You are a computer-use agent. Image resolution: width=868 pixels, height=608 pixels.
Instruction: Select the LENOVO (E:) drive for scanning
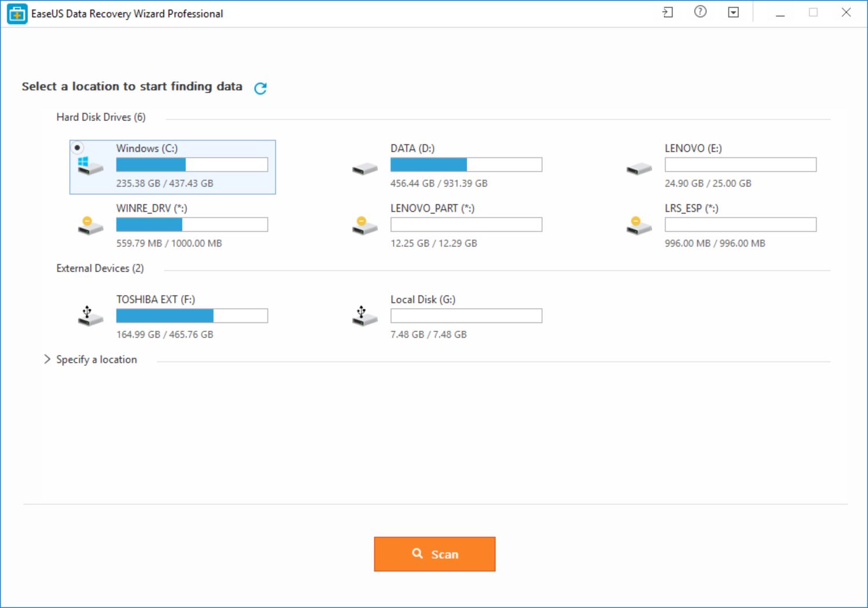pos(723,166)
